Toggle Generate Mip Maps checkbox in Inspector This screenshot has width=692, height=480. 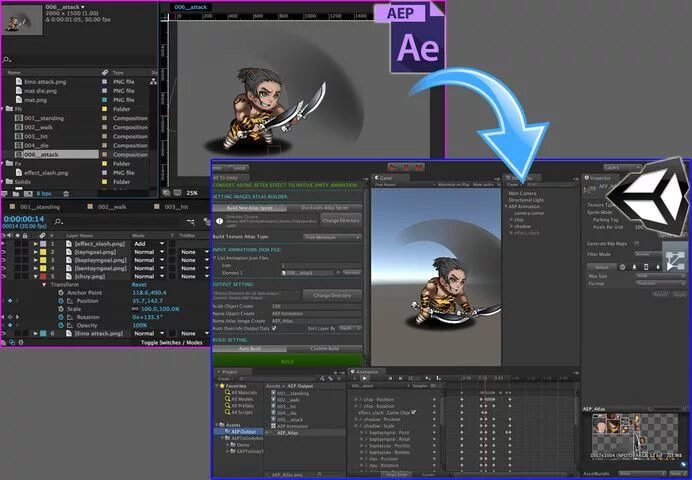pos(636,244)
